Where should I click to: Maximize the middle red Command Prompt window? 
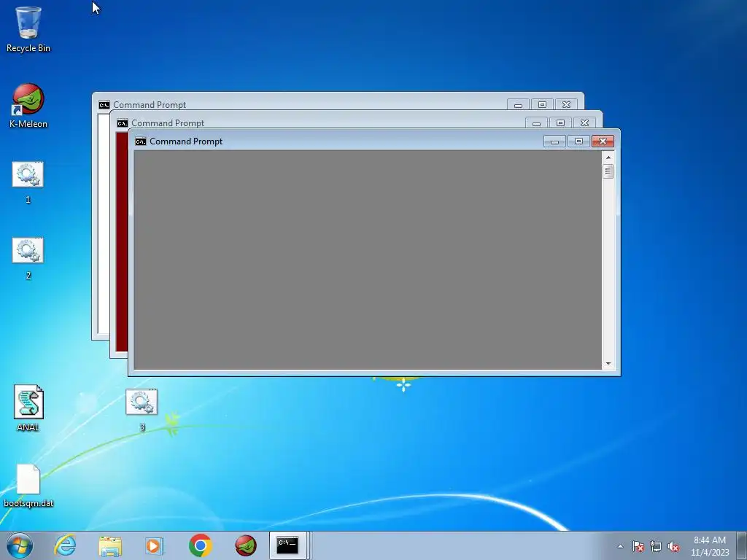point(561,123)
